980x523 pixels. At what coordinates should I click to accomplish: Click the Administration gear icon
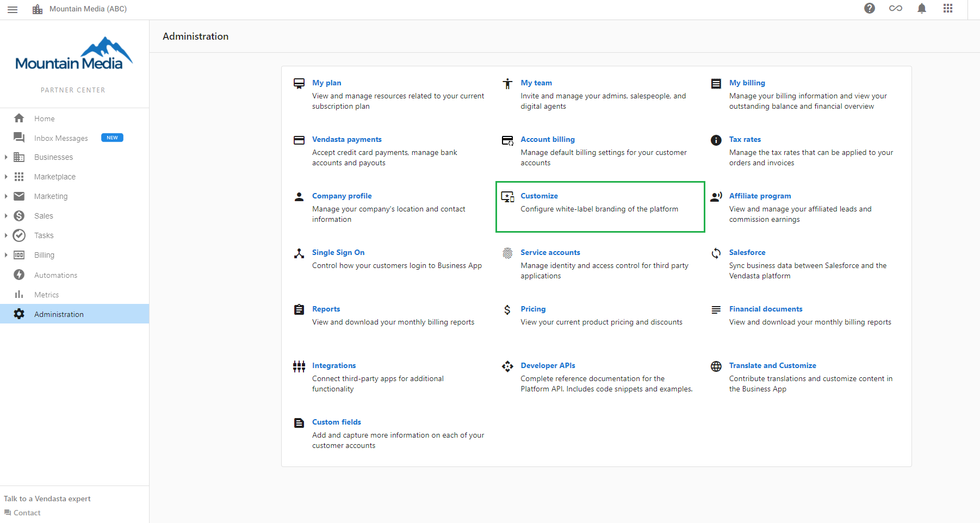pyautogui.click(x=19, y=314)
